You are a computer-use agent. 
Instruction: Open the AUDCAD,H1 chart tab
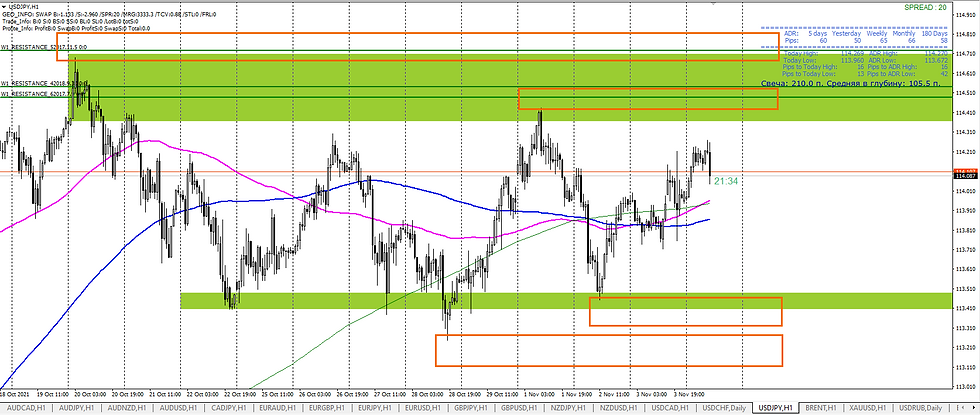[26, 408]
